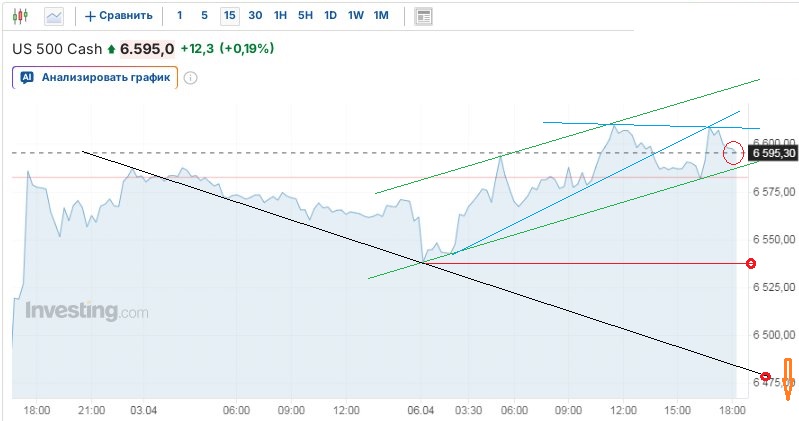Click the orange down arrow
Image resolution: width=799 pixels, height=421 pixels.
click(788, 379)
